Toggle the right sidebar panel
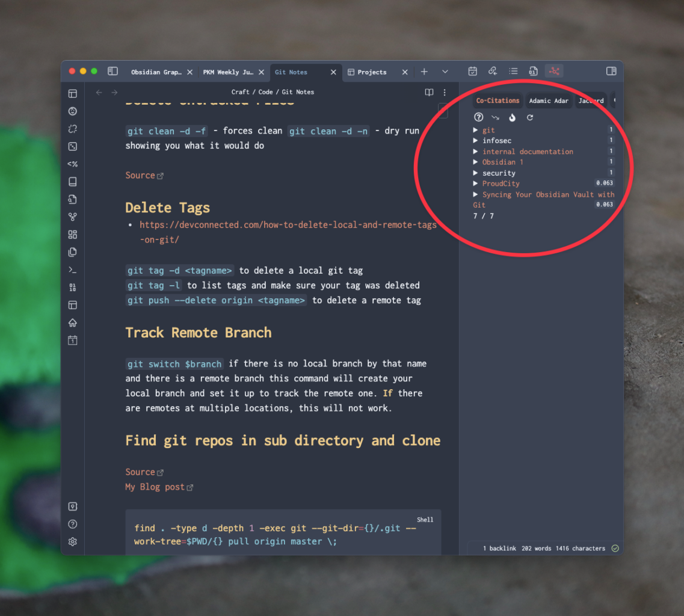684x616 pixels. pyautogui.click(x=611, y=72)
